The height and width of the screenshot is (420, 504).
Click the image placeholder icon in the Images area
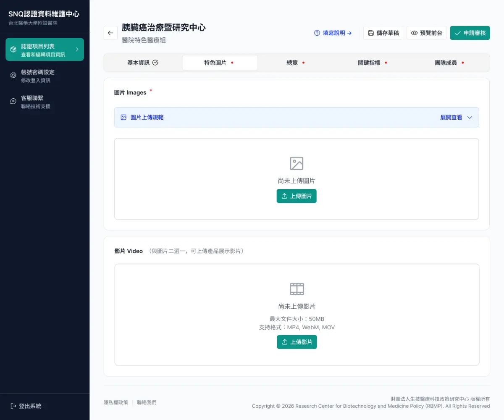click(297, 163)
